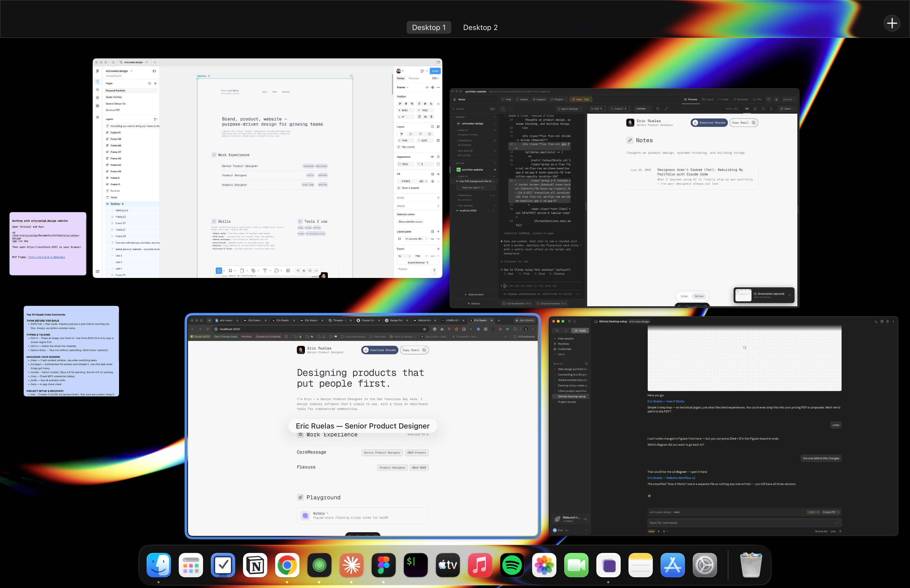Open Notion from the Dock
This screenshot has height=588, width=910.
[255, 565]
